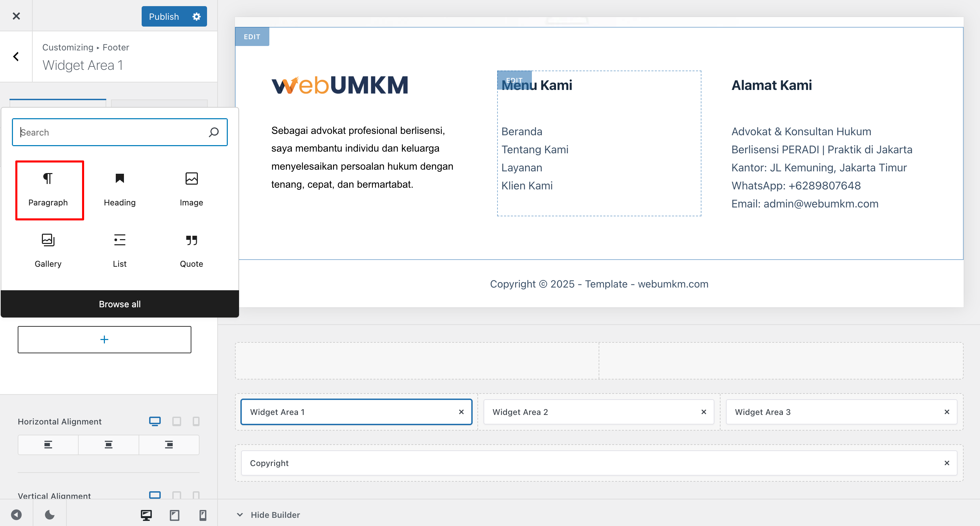This screenshot has width=980, height=526.
Task: Hide customizer controls arrow
Action: 16,514
